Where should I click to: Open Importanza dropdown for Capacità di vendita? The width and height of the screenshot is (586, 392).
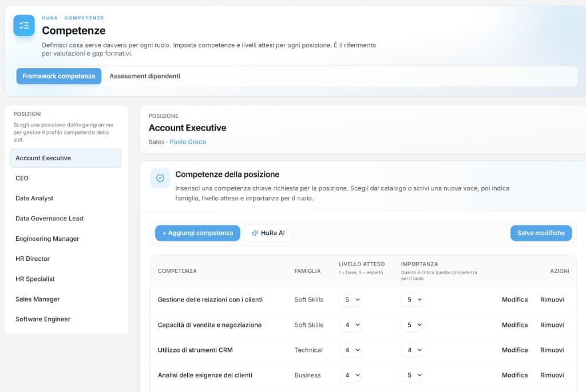(x=412, y=325)
